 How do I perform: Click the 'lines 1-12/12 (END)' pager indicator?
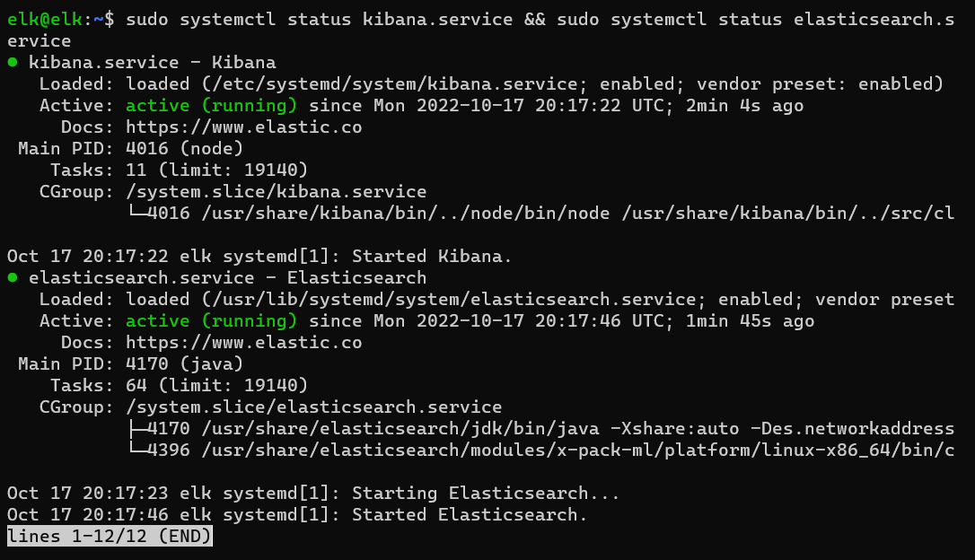click(110, 537)
